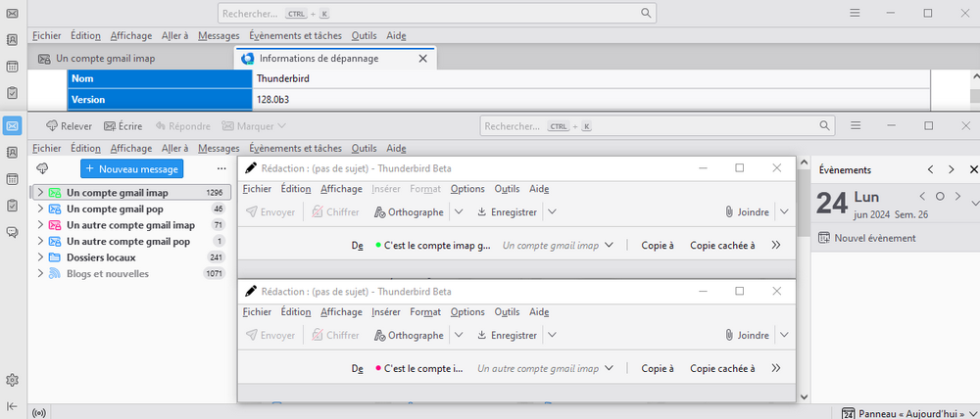Open the hamburger menu beside troubleshooting window search
The width and height of the screenshot is (980, 419).
coord(856,13)
